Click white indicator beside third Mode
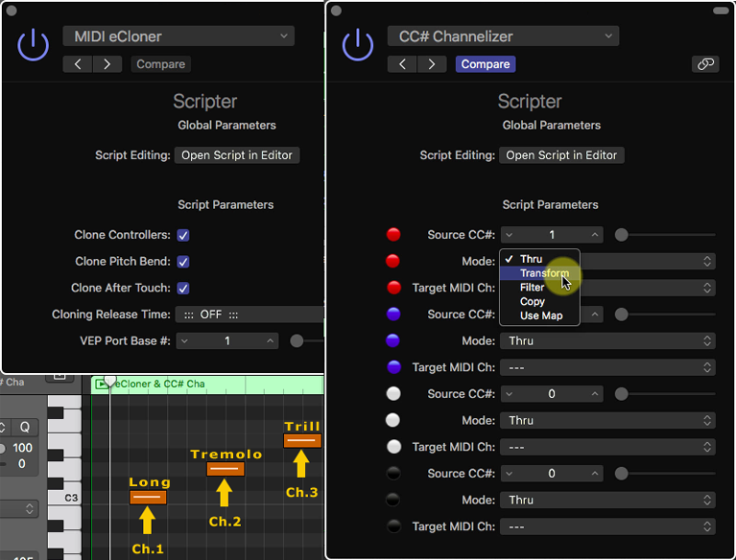Image resolution: width=736 pixels, height=560 pixels. point(392,420)
